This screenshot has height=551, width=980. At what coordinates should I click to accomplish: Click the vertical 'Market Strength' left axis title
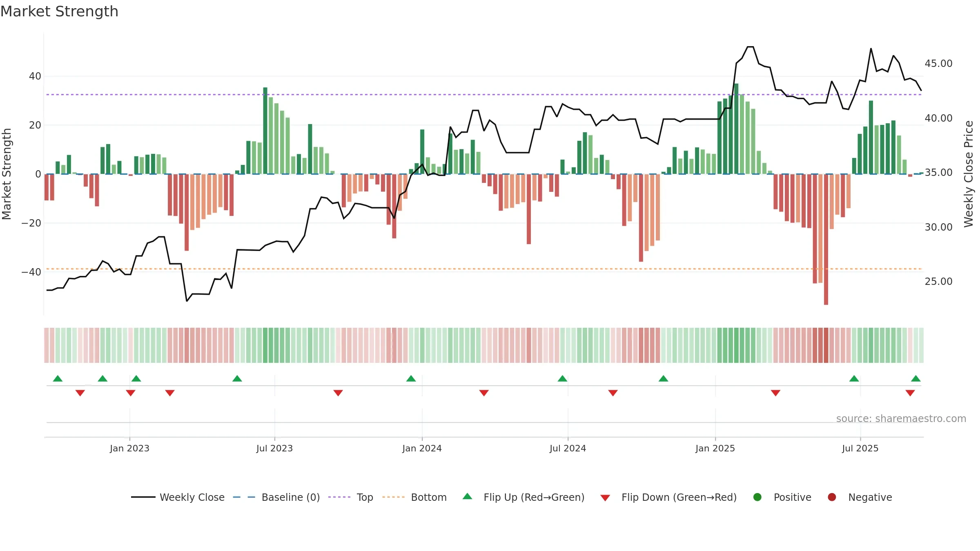7,174
